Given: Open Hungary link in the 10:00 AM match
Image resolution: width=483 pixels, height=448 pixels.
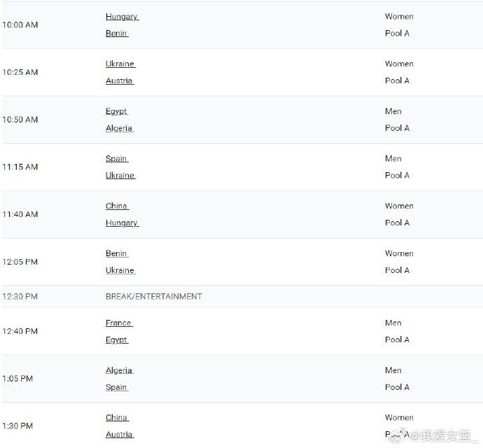Looking at the screenshot, I should point(122,17).
